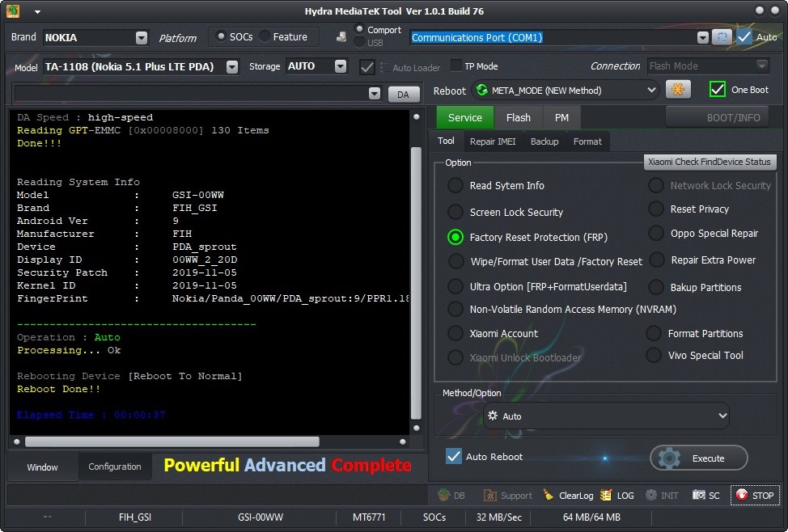Click the STOP icon button

[x=742, y=495]
